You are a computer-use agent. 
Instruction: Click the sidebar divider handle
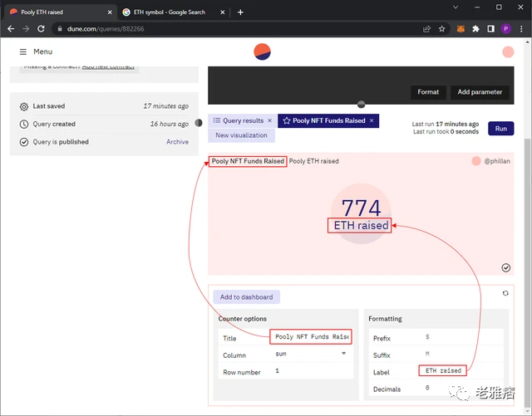pyautogui.click(x=199, y=123)
